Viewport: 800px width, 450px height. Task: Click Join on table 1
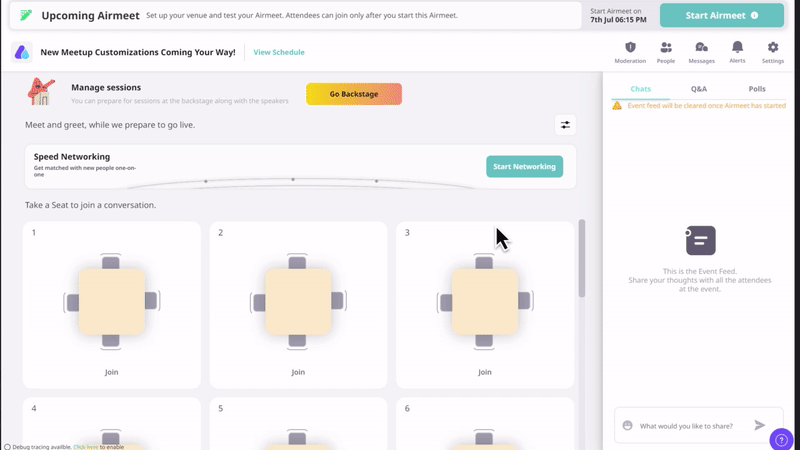(111, 372)
